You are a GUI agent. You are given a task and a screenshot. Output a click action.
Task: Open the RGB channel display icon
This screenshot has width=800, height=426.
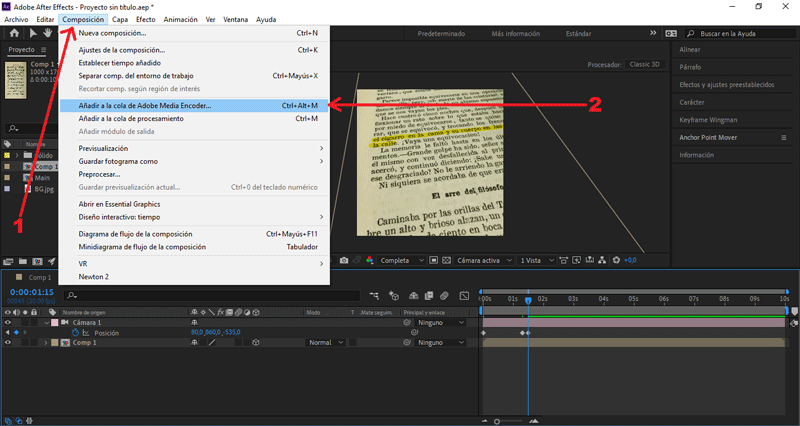click(370, 260)
